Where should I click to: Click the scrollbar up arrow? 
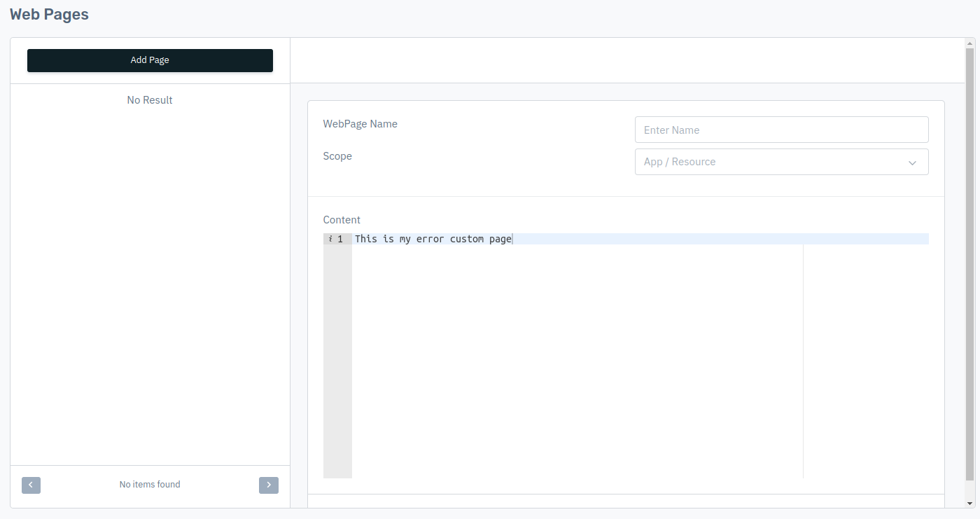coord(969,43)
